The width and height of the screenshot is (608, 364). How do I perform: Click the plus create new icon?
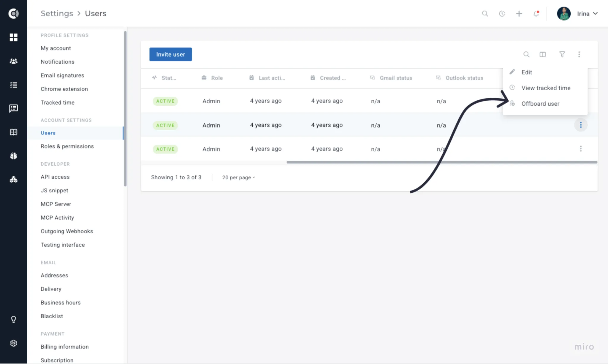(x=519, y=14)
